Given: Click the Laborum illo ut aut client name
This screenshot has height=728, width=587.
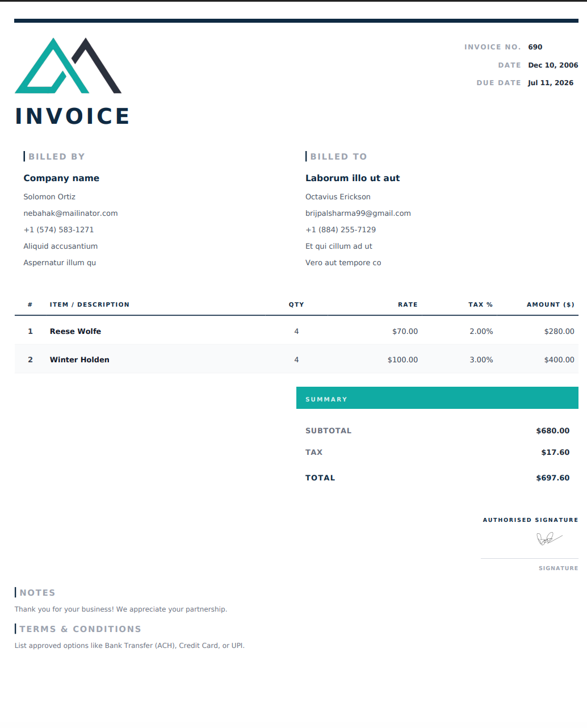Looking at the screenshot, I should tap(353, 178).
